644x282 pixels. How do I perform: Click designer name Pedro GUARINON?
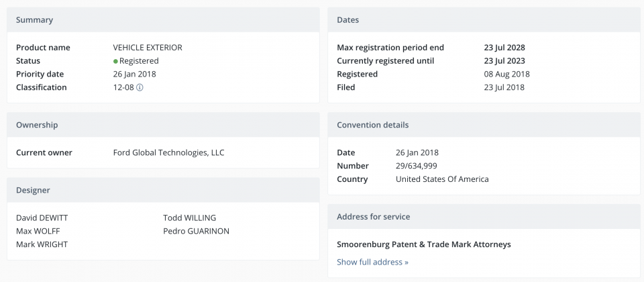point(197,230)
